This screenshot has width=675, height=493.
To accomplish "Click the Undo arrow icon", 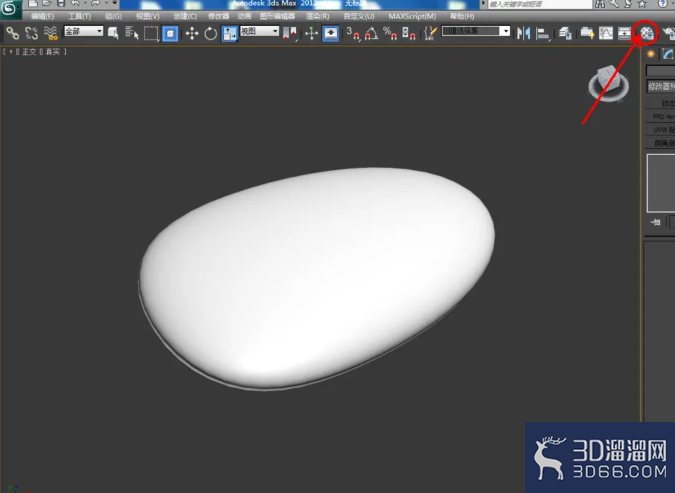I will coord(75,3).
